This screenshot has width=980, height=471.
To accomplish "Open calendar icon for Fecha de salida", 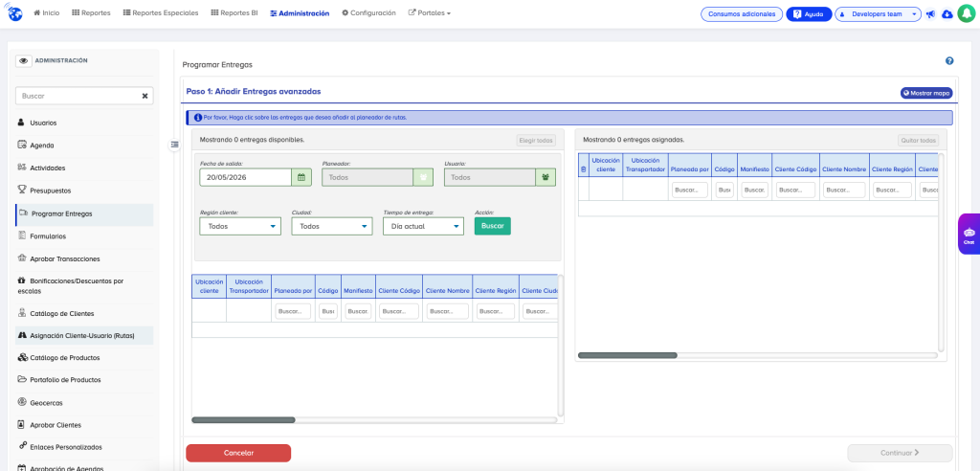I will pos(301,178).
